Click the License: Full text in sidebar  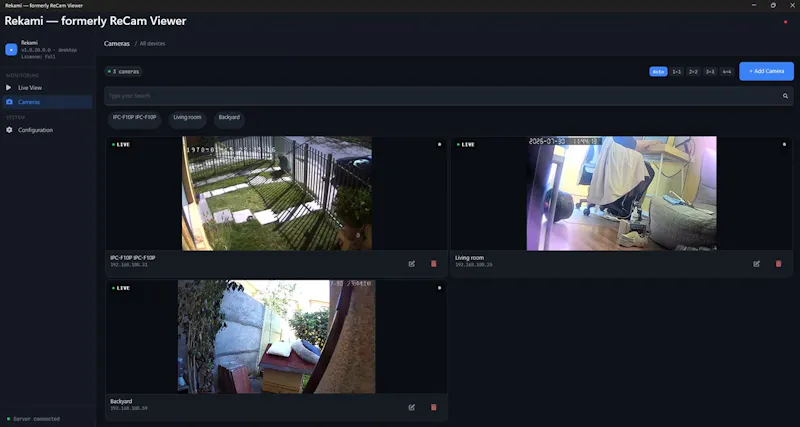tap(38, 57)
